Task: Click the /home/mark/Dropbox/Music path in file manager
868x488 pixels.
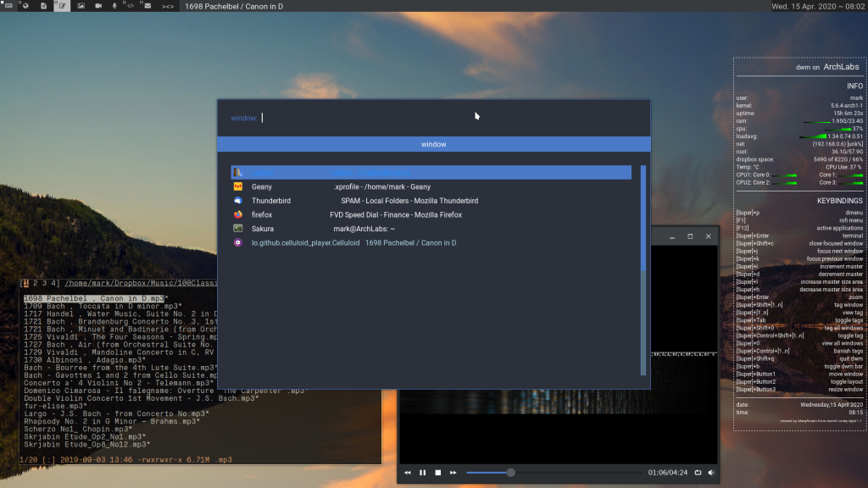Action: pyautogui.click(x=141, y=283)
